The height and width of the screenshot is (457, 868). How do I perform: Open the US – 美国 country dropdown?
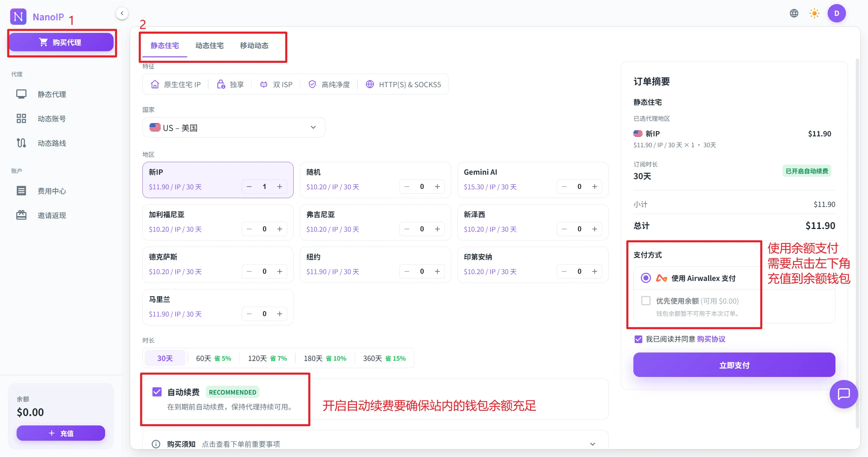pyautogui.click(x=234, y=128)
